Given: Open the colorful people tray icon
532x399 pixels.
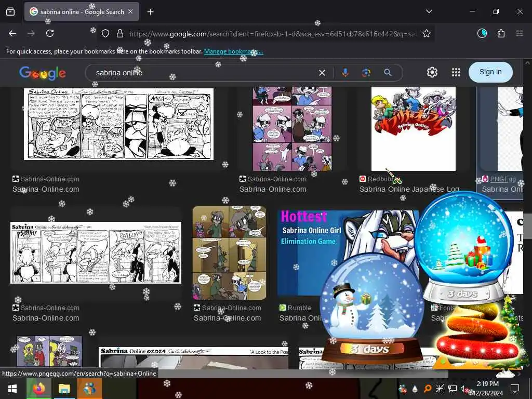Looking at the screenshot, I should [403, 389].
